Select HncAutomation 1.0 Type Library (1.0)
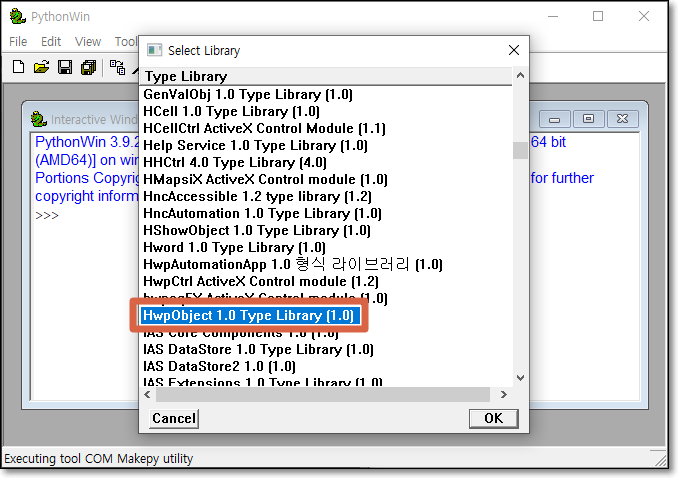Image resolution: width=678 pixels, height=478 pixels. 262,214
